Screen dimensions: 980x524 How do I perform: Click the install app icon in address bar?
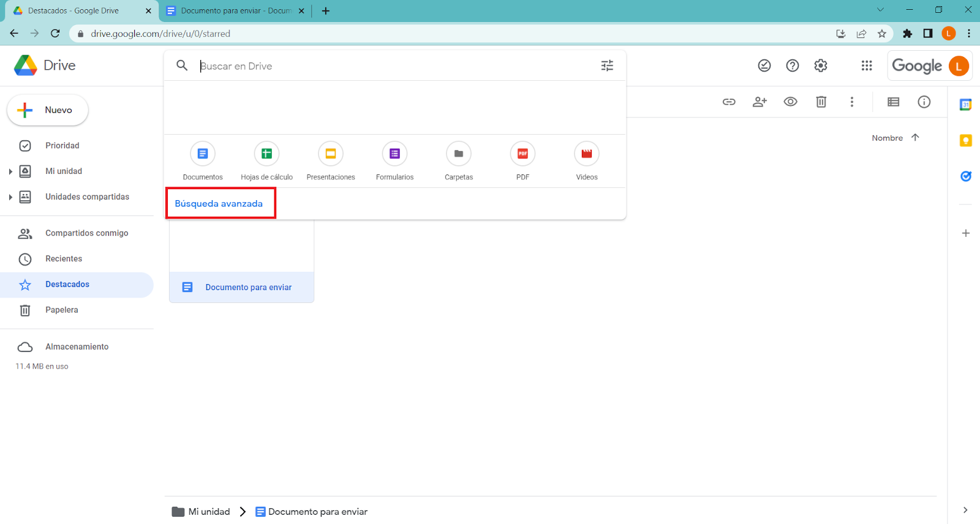pyautogui.click(x=841, y=34)
